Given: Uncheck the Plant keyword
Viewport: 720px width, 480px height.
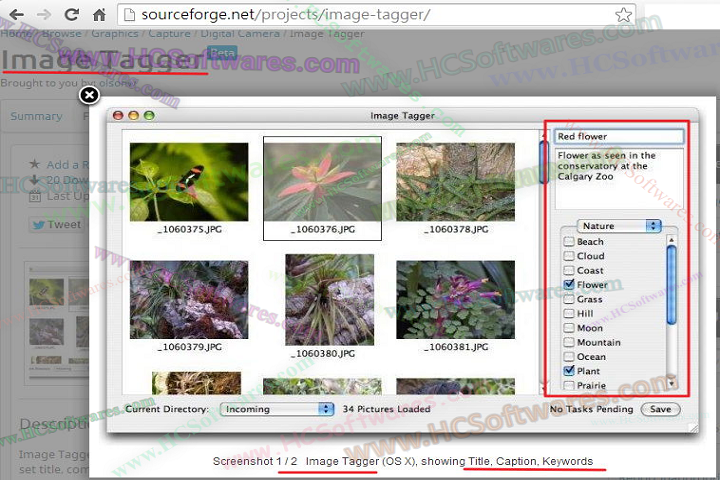Looking at the screenshot, I should coord(569,371).
